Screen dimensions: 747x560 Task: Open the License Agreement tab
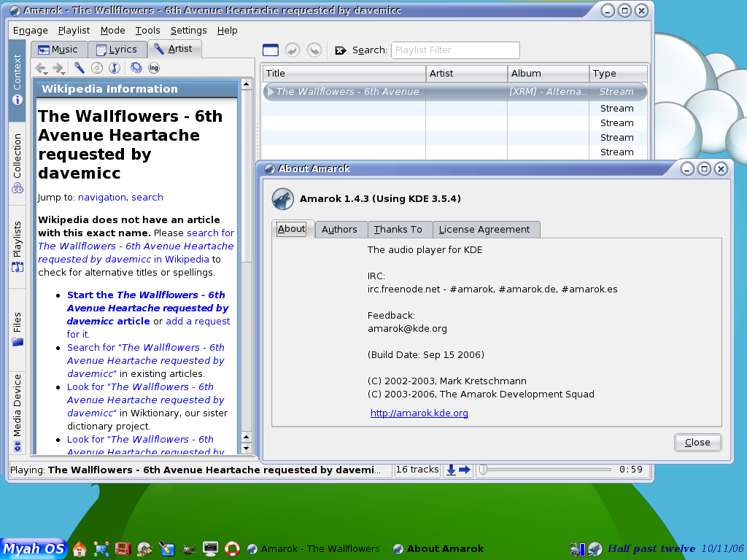(486, 230)
